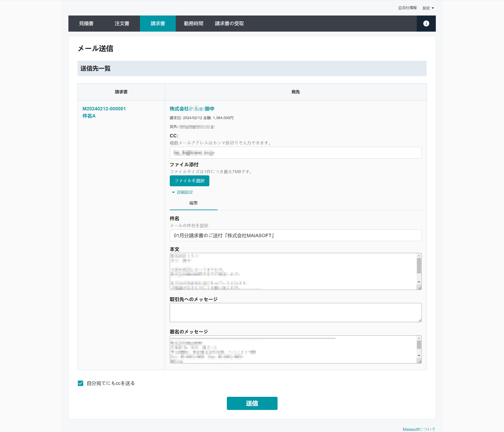Click the 送信 send button
The width and height of the screenshot is (504, 432).
(252, 403)
